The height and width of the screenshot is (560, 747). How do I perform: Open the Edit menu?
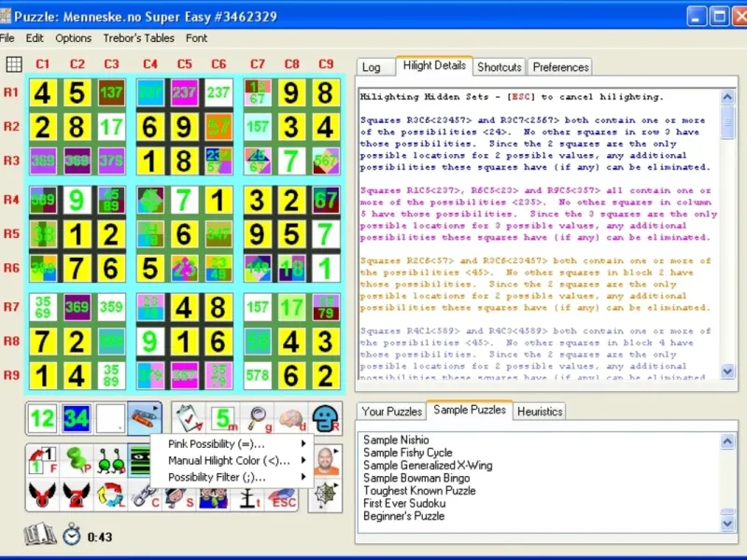tap(35, 38)
